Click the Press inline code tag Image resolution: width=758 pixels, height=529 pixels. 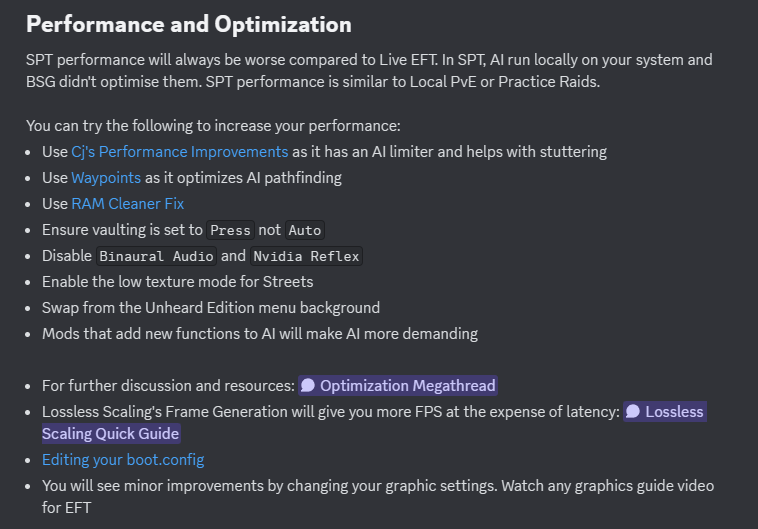pos(230,230)
